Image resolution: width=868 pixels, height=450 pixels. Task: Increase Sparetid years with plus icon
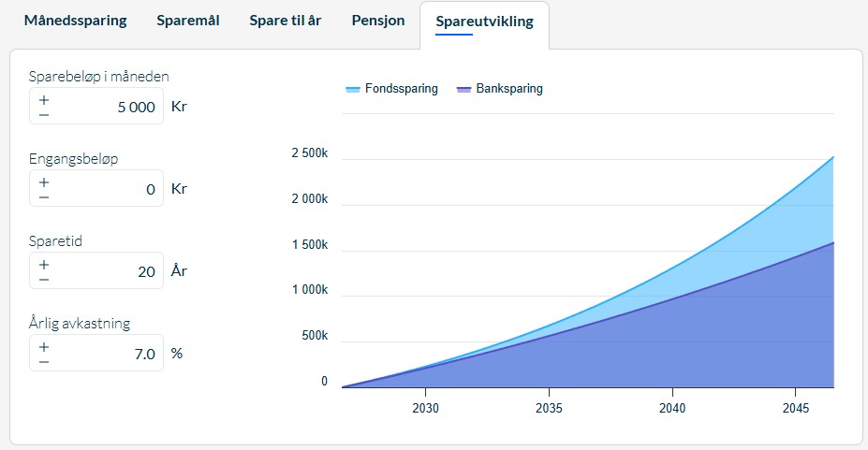pos(44,264)
